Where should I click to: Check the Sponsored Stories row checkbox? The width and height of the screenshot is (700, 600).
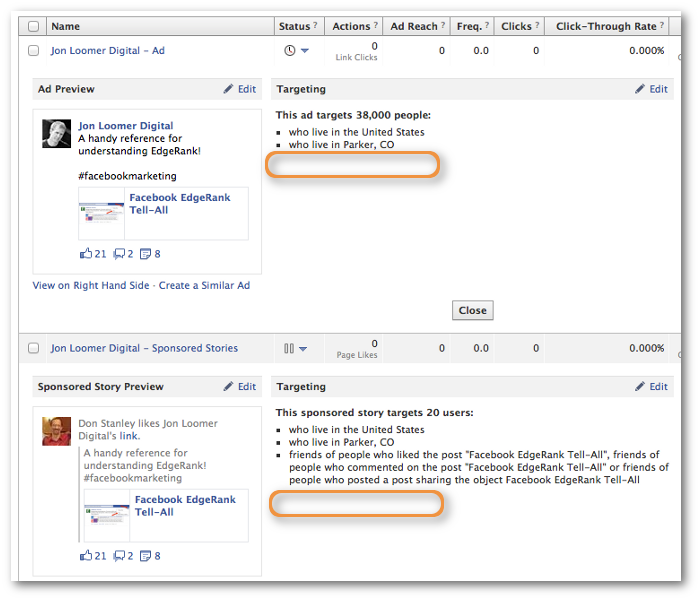point(33,348)
